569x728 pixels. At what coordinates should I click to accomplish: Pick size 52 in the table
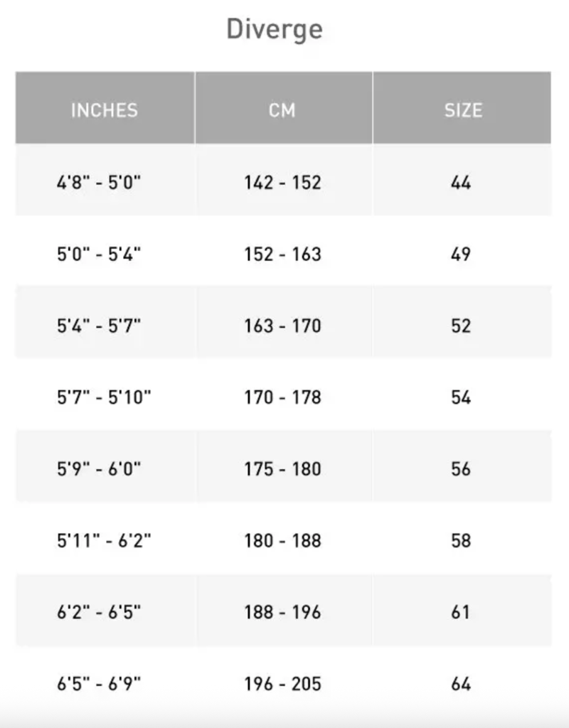pos(461,326)
